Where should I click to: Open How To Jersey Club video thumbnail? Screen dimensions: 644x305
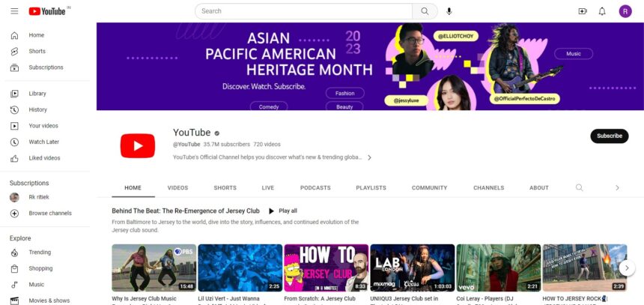326,268
